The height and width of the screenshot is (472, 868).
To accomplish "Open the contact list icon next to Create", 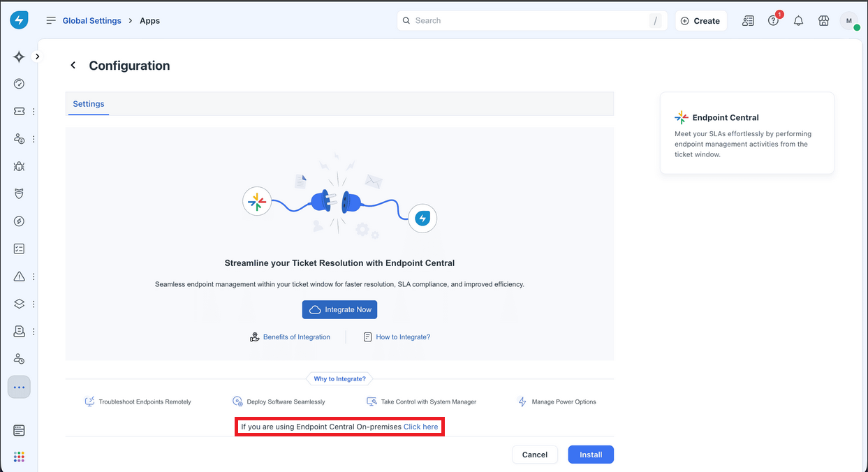I will 748,21.
